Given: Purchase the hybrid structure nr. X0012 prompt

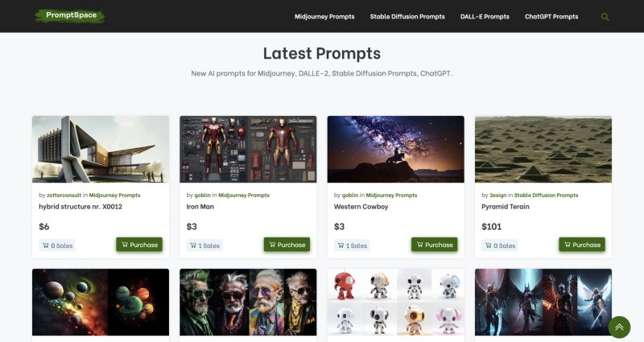Looking at the screenshot, I should (139, 245).
